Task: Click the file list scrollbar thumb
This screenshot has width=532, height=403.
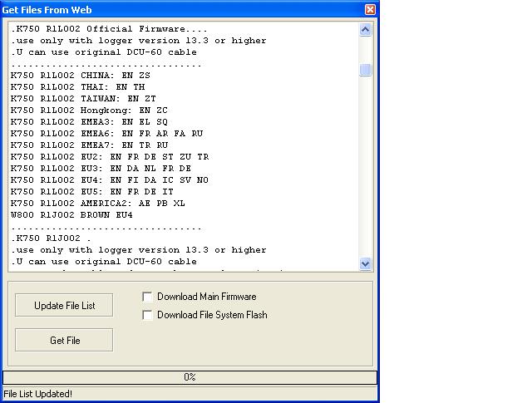Action: click(x=366, y=70)
